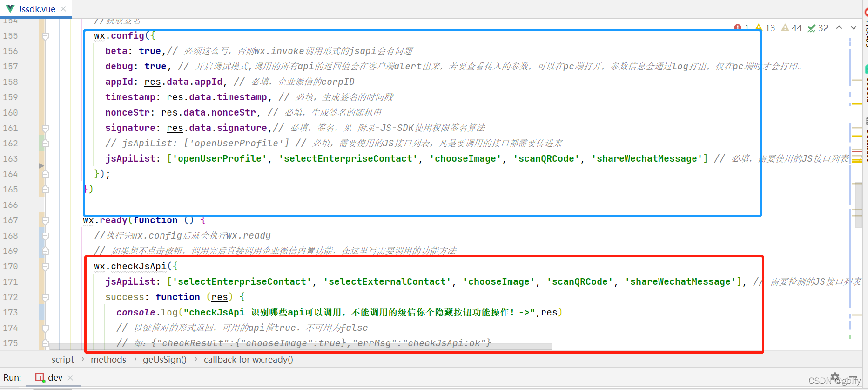Click the 'beta' property name

116,51
